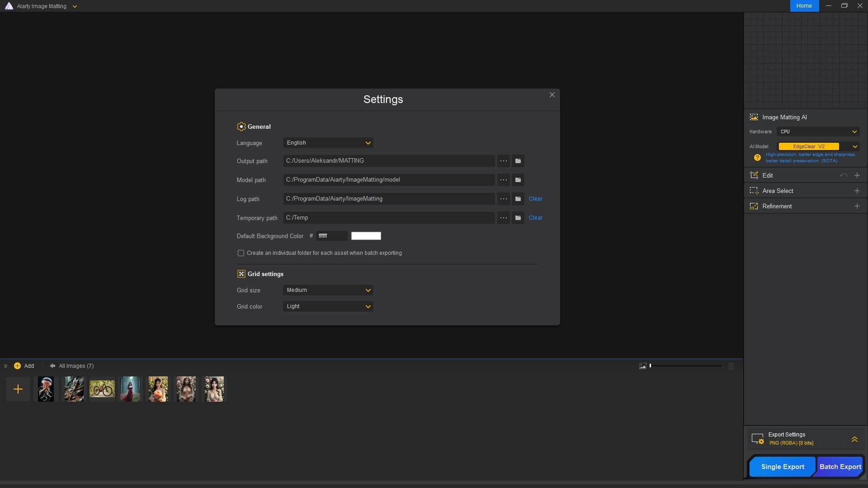Click PNG (RGBA) [8 bits] format text

(x=791, y=443)
